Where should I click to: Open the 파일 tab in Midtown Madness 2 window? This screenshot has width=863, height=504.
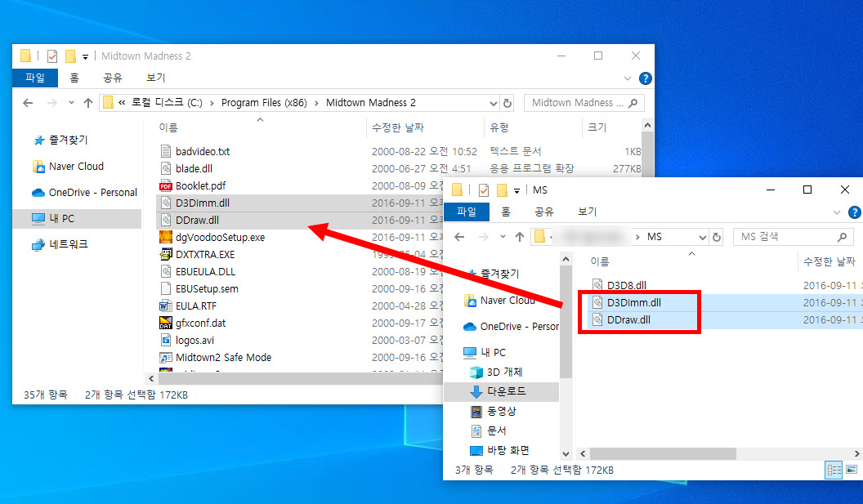coord(34,78)
